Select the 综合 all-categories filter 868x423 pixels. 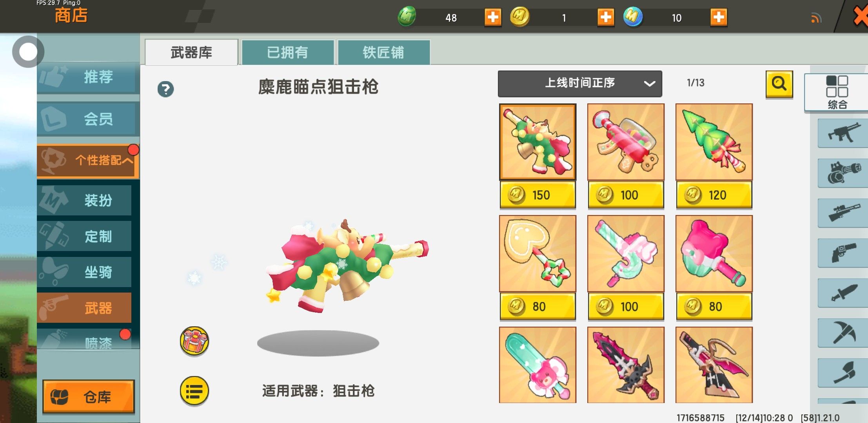click(x=837, y=92)
